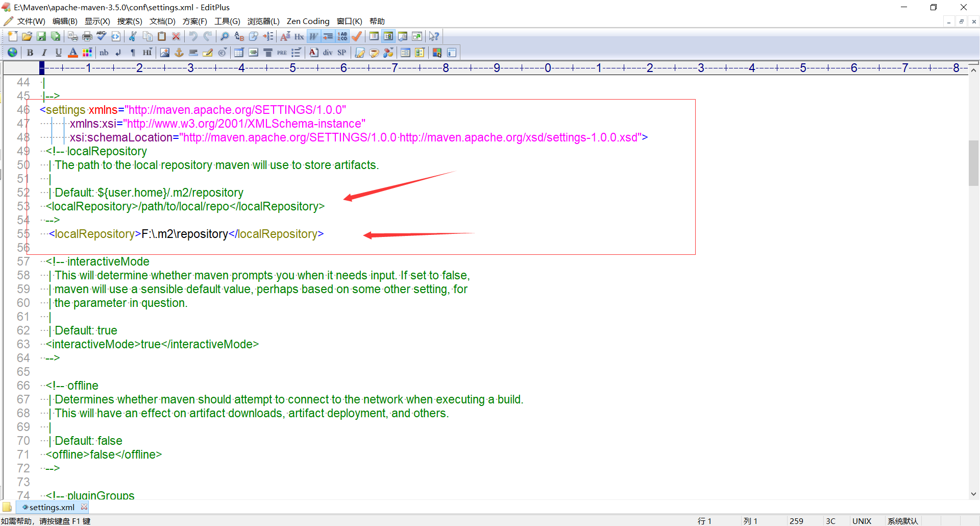Click the offline false tag on line 71
Viewport: 980px width, 526px height.
click(x=104, y=455)
